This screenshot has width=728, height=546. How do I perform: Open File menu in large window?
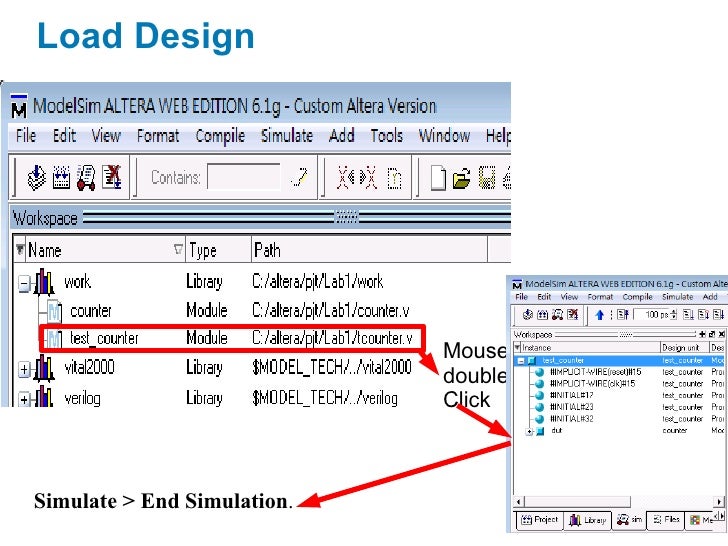point(26,136)
